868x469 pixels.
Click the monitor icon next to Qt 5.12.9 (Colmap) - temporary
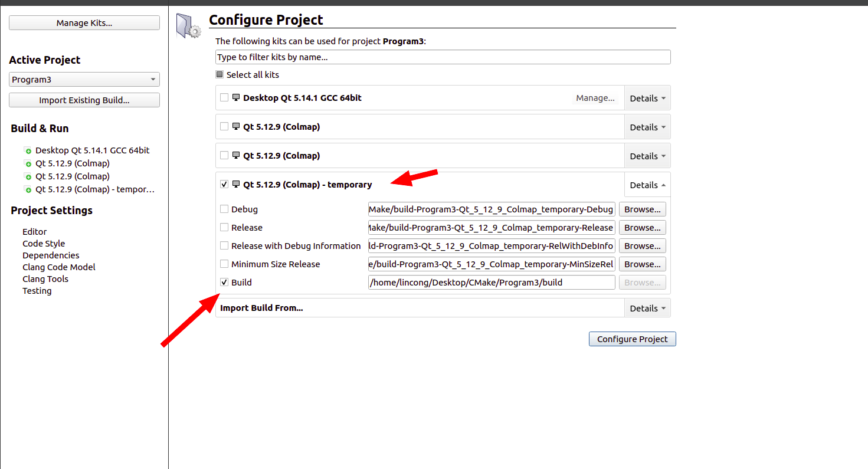[x=236, y=184]
